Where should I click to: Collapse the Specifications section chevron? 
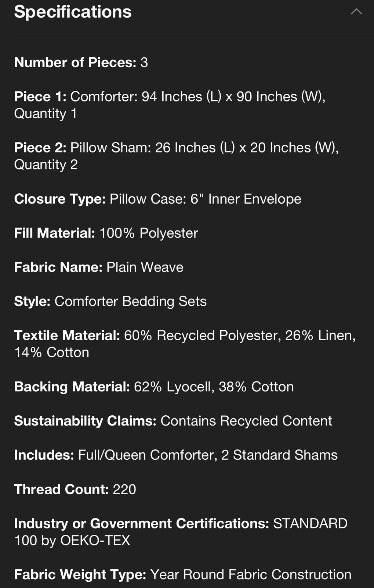356,12
